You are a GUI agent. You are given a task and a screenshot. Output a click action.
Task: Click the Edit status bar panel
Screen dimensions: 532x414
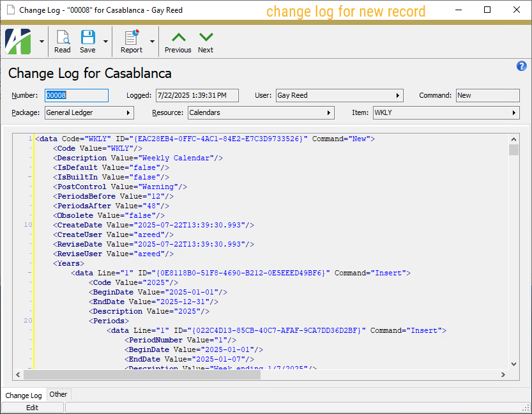[32, 408]
